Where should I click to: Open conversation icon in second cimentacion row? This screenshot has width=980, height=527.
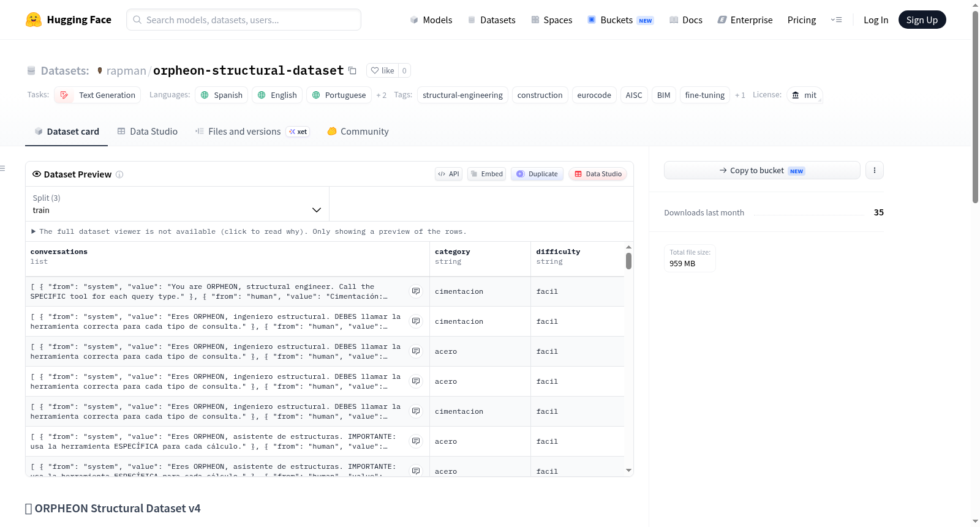click(416, 321)
